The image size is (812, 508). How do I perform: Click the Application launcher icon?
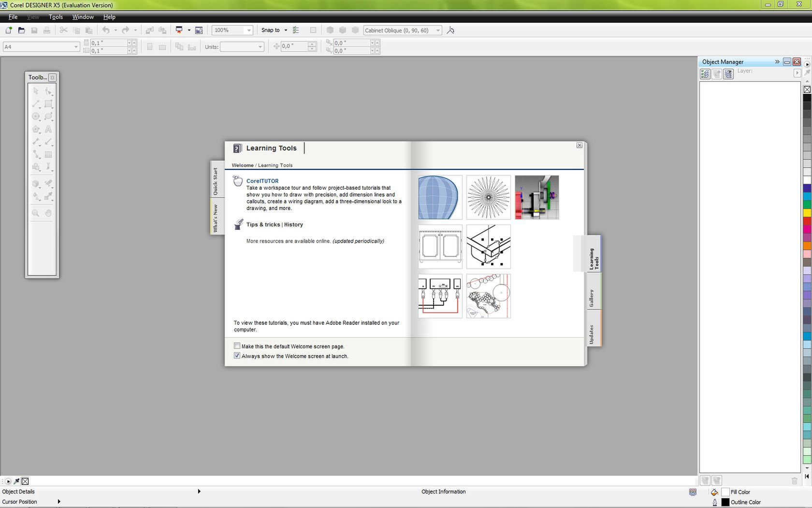click(x=179, y=30)
